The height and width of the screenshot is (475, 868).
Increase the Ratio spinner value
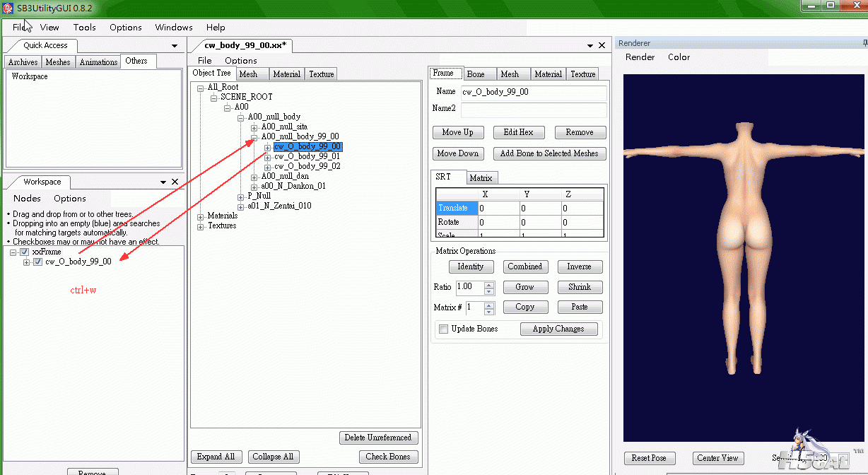(489, 284)
